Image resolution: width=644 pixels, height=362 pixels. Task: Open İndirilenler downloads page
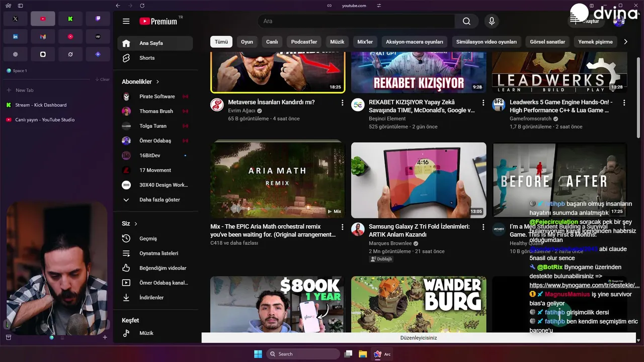pyautogui.click(x=155, y=298)
